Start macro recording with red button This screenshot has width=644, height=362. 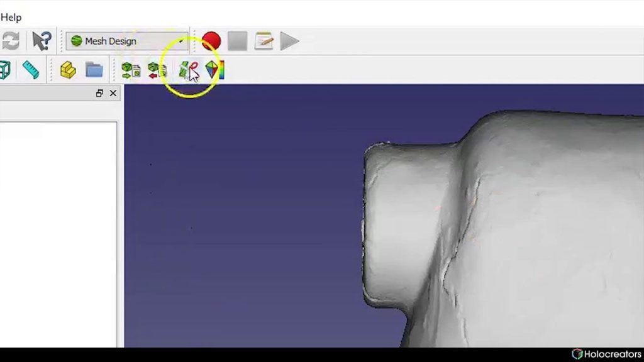coord(211,41)
